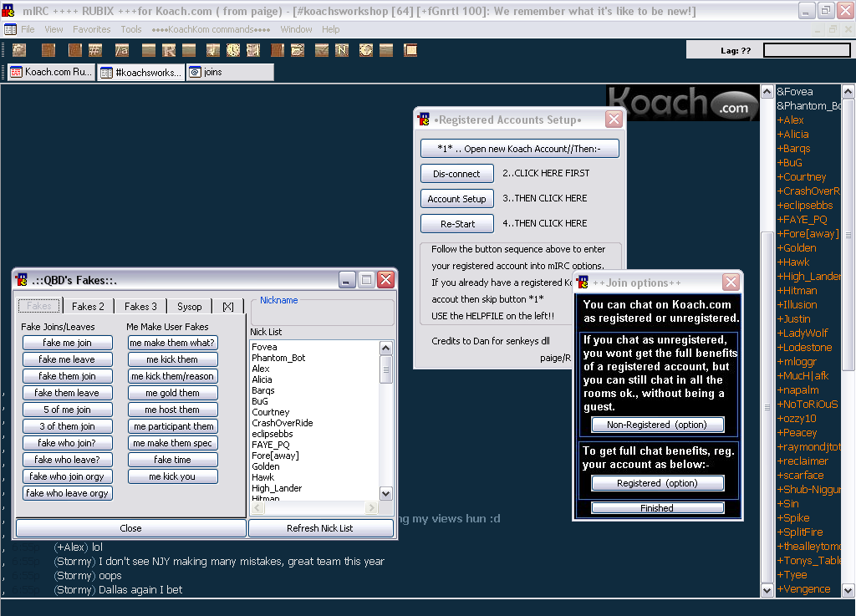
Task: Click the 'fake them leave' button
Action: [67, 393]
